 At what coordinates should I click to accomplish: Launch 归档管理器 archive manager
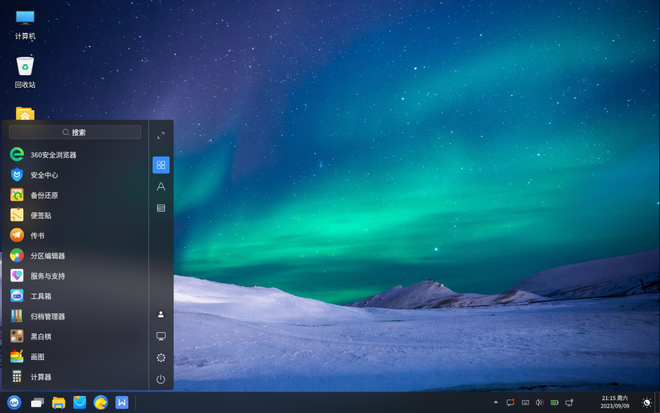coord(47,316)
